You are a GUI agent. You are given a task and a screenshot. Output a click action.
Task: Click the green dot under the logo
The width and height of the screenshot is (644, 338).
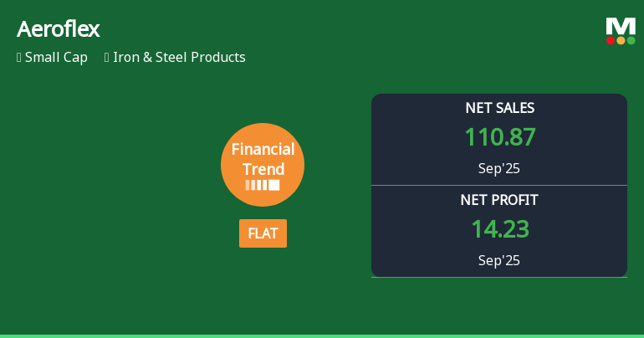[631, 40]
